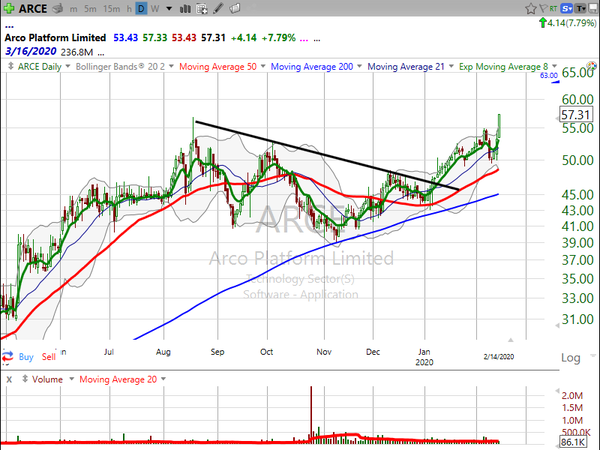600x450 pixels.
Task: Click the green up arrow by 4.14(7.79%)
Action: point(542,23)
